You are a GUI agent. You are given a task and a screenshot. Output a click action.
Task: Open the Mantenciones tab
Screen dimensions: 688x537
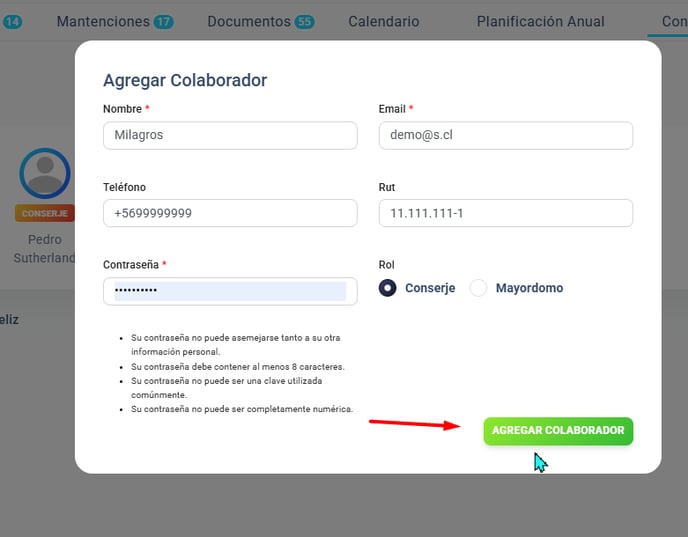click(x=115, y=21)
